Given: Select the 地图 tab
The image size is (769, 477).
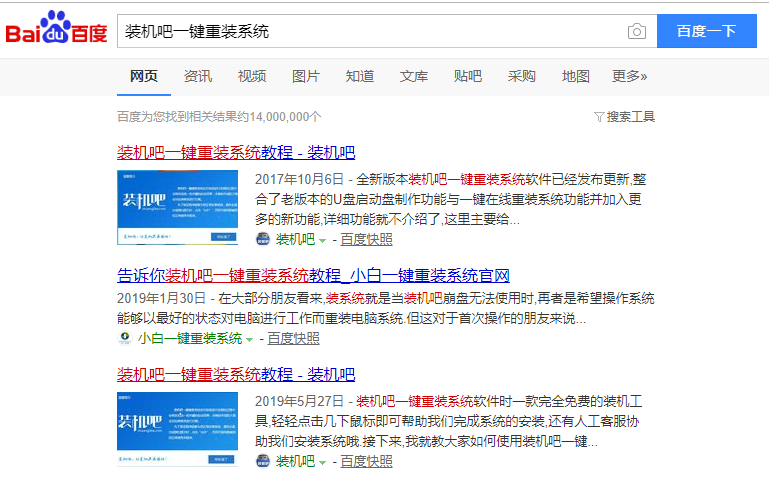Looking at the screenshot, I should (575, 76).
